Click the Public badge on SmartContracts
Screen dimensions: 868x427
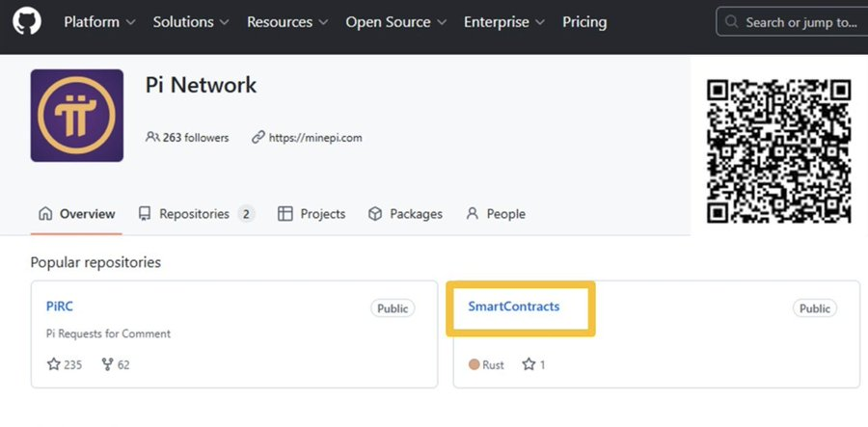tap(815, 308)
